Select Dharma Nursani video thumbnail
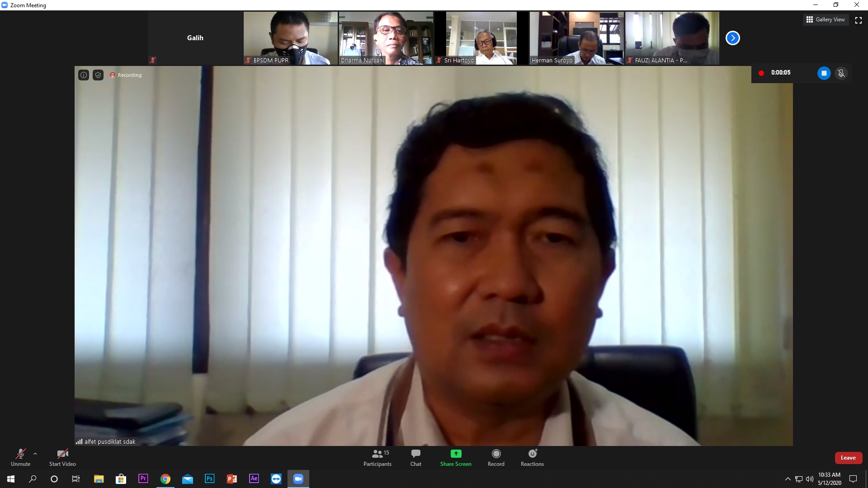Image resolution: width=868 pixels, height=488 pixels. [386, 38]
